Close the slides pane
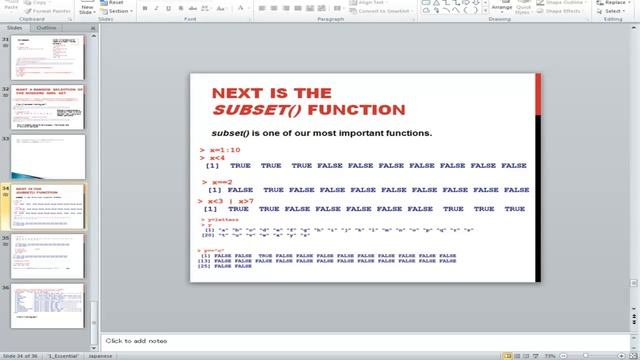 pos(93,28)
